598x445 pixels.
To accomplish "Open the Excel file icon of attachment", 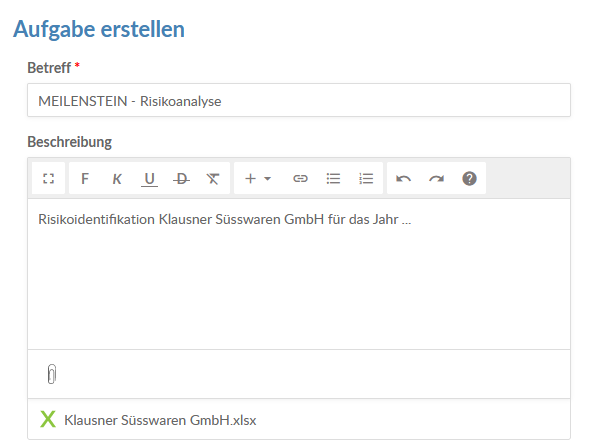I will (x=48, y=419).
